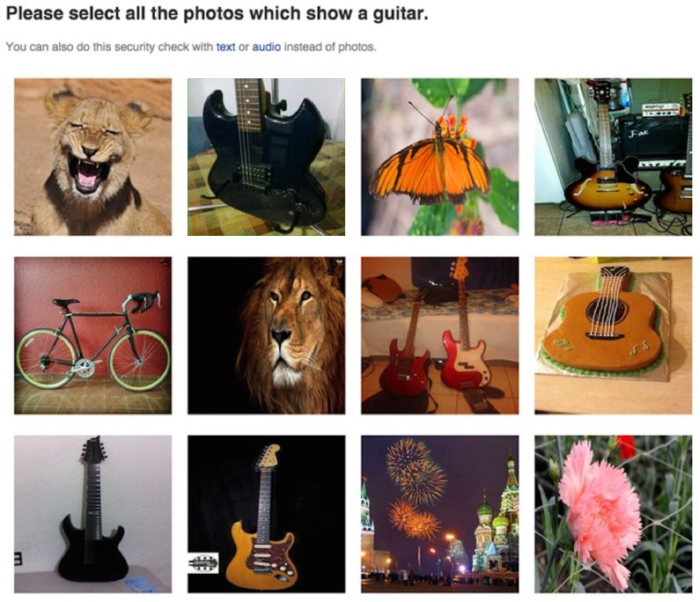Select the fireworks over cathedral photo
The image size is (700, 602).
[439, 514]
